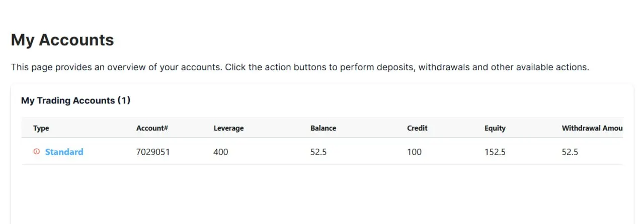
Task: Click the page overview description text
Action: pyautogui.click(x=300, y=67)
